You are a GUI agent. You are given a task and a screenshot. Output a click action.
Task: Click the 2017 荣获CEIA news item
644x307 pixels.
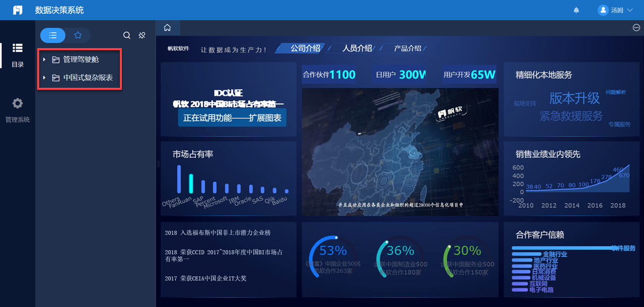pos(206,278)
